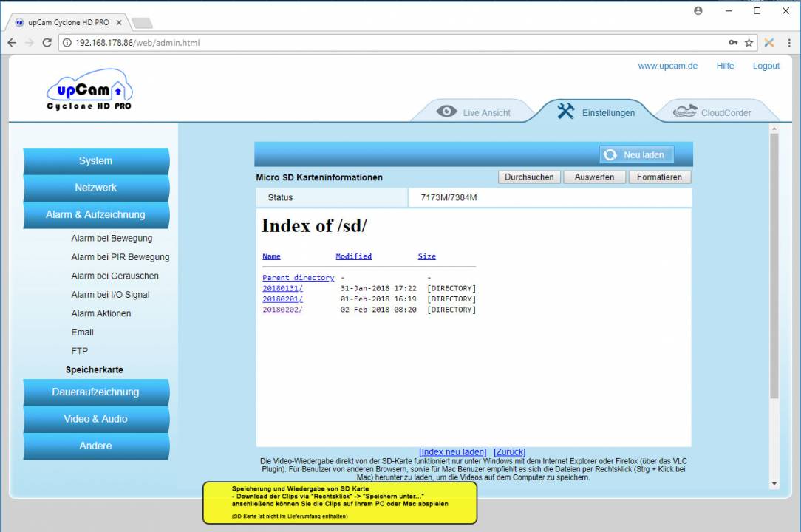The height and width of the screenshot is (532, 801).
Task: Select Alarm bei PIR Bewegung
Action: 120,257
